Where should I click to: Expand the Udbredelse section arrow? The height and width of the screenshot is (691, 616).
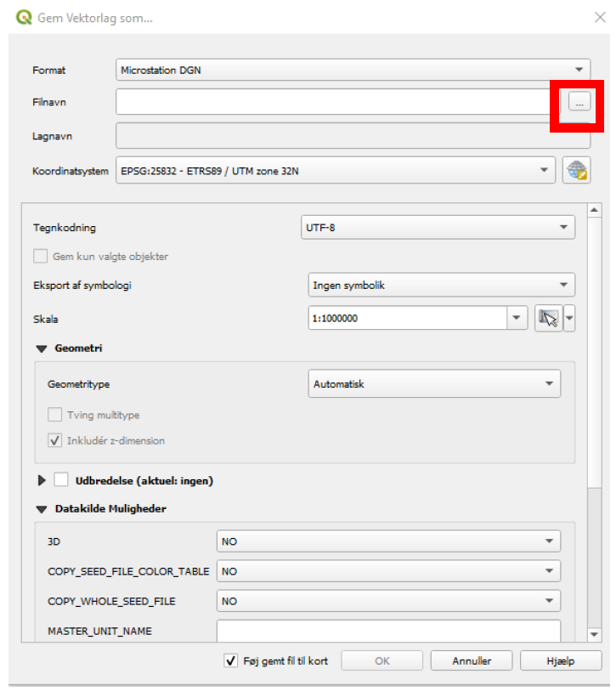(x=42, y=480)
